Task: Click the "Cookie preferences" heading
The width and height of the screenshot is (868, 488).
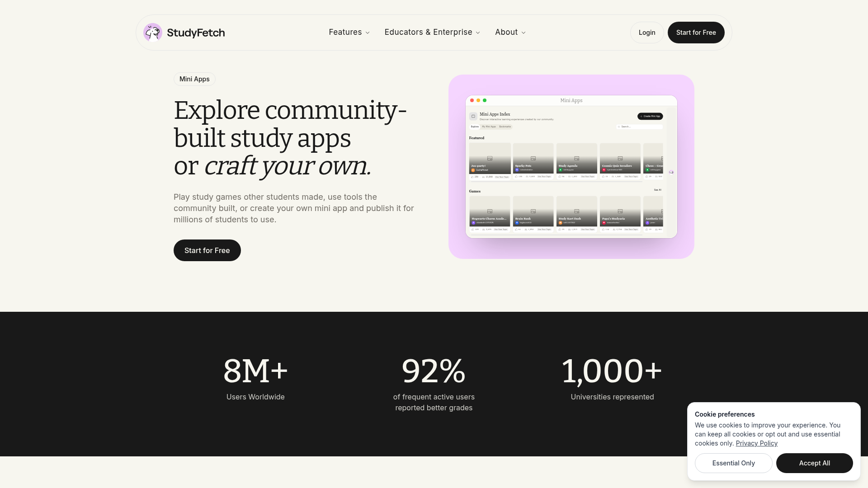Action: click(x=725, y=414)
